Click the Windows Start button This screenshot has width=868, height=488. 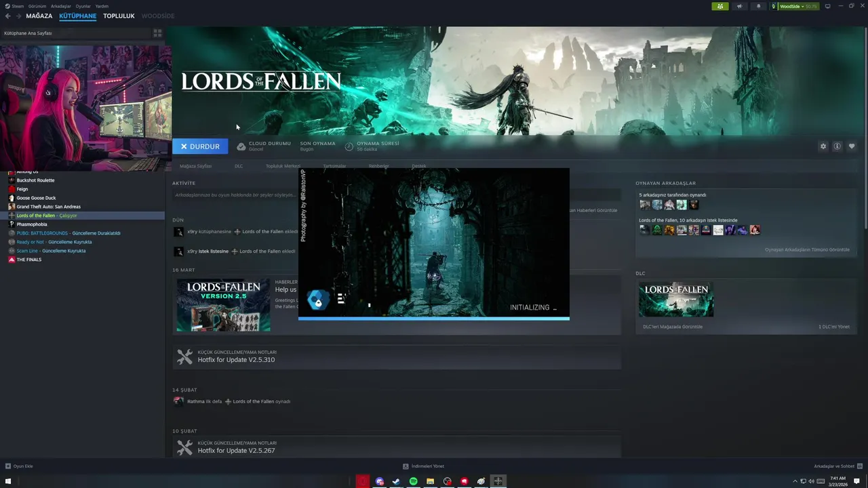8,481
